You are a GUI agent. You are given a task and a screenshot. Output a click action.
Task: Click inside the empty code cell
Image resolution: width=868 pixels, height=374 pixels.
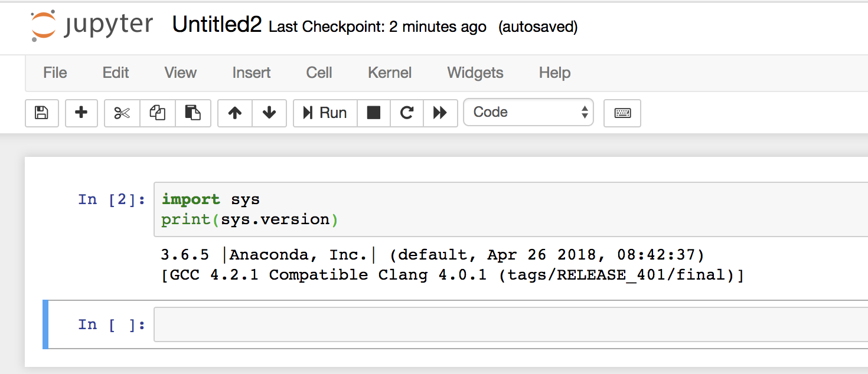(511, 324)
